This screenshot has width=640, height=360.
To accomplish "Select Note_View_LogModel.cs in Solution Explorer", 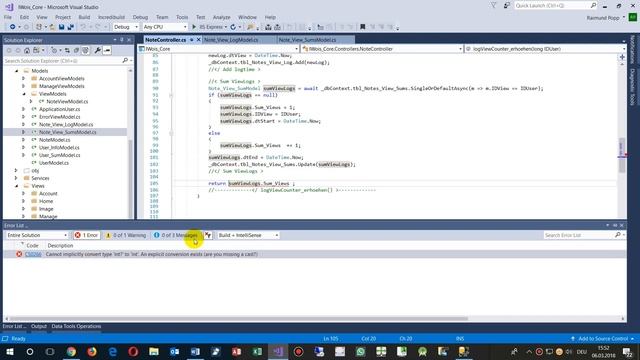I will (x=66, y=124).
